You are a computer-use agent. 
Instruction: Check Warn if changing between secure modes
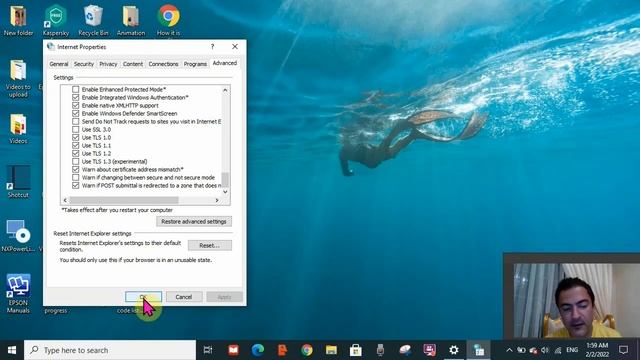(x=76, y=178)
